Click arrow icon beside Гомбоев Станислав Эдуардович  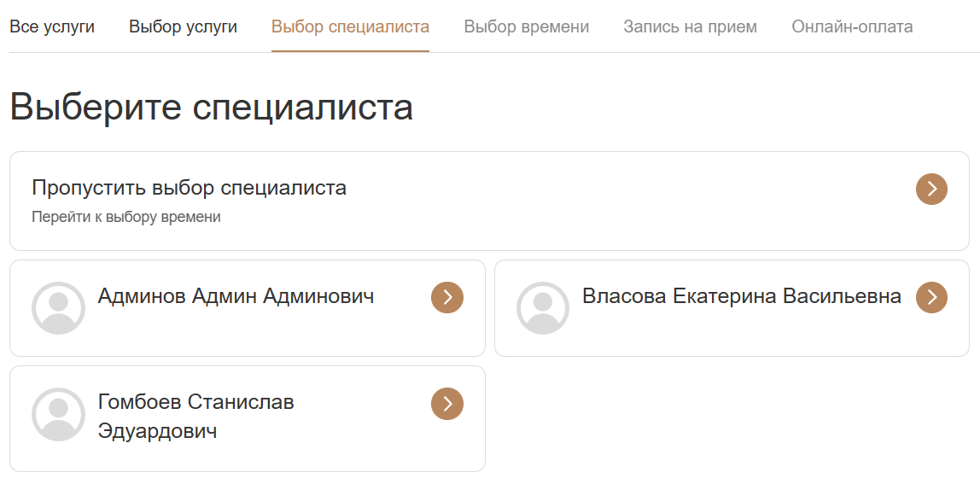tap(447, 404)
